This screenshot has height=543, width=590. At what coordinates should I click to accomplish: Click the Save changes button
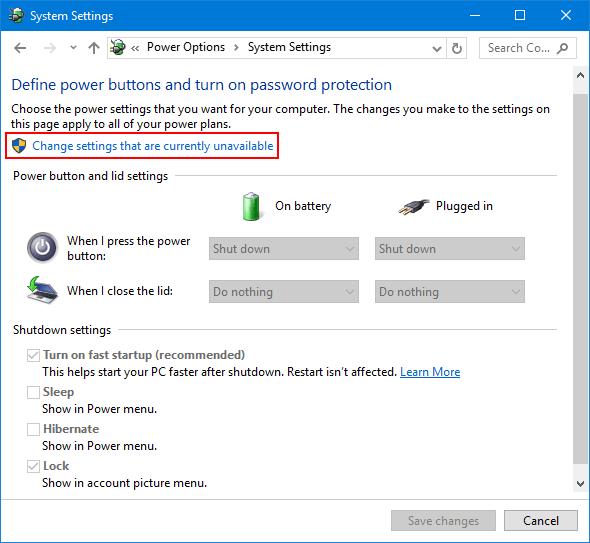coord(443,520)
